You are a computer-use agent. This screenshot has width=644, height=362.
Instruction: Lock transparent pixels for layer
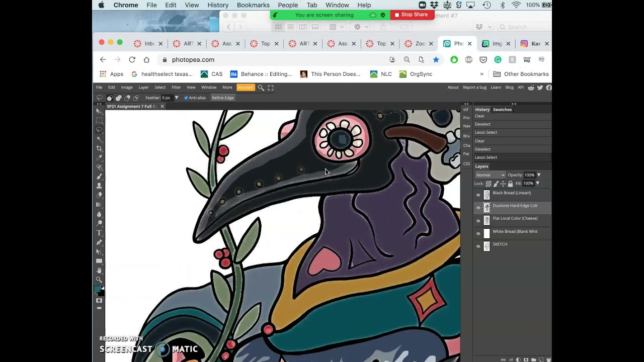(489, 184)
